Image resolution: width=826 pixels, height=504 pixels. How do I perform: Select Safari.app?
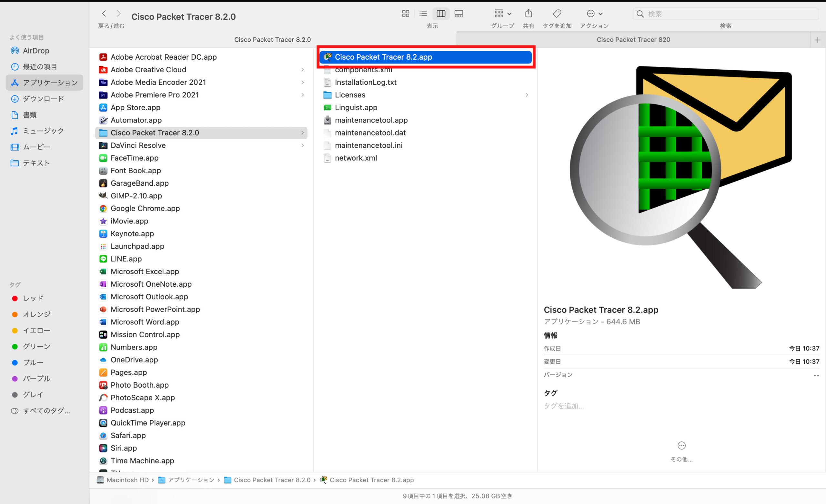(x=201, y=436)
